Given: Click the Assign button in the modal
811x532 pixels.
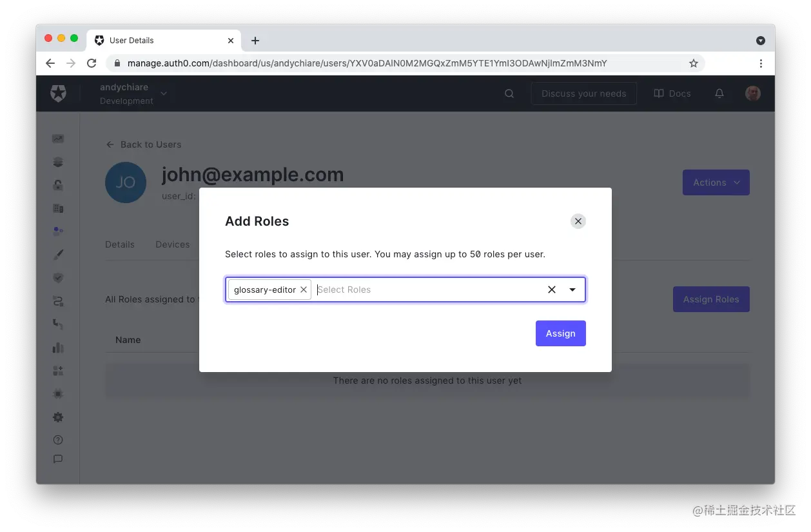Looking at the screenshot, I should point(560,333).
